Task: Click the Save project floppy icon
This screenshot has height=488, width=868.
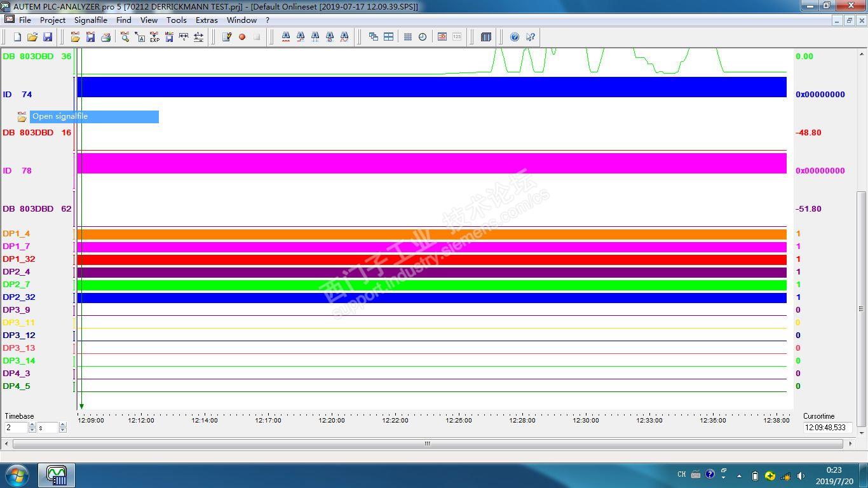Action: [x=47, y=37]
